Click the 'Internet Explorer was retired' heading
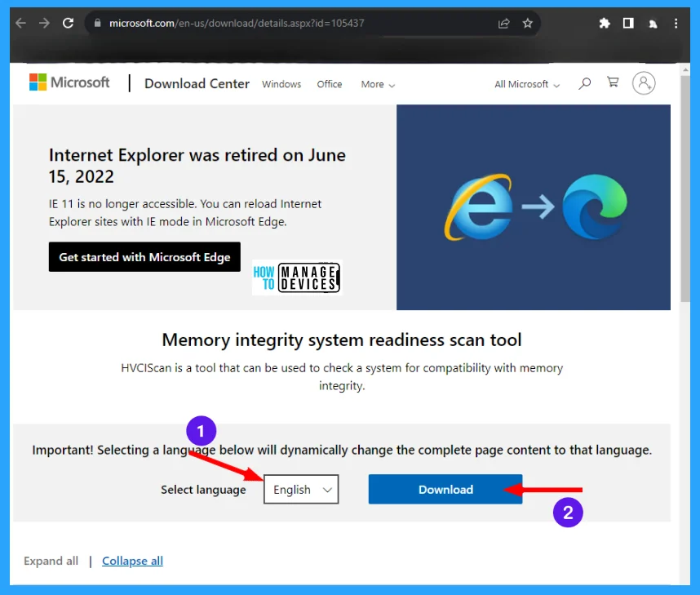 pos(197,166)
